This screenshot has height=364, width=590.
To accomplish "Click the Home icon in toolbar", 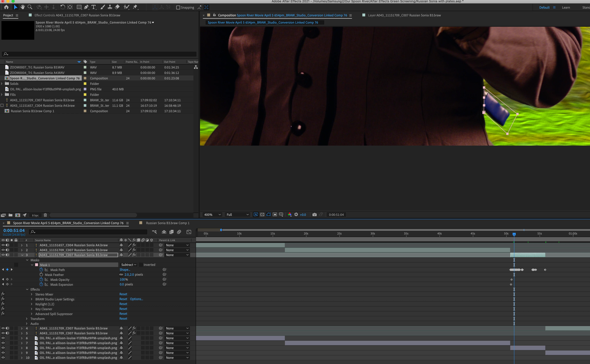I will pyautogui.click(x=6, y=7).
